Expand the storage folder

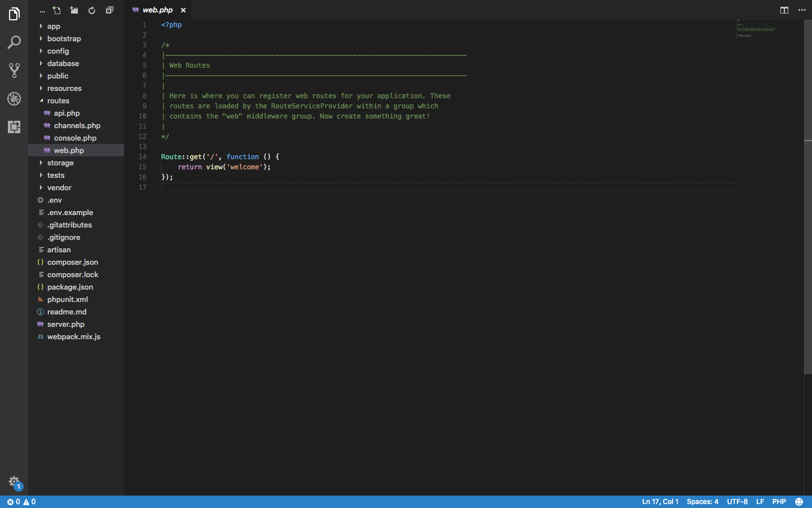pyautogui.click(x=76, y=163)
